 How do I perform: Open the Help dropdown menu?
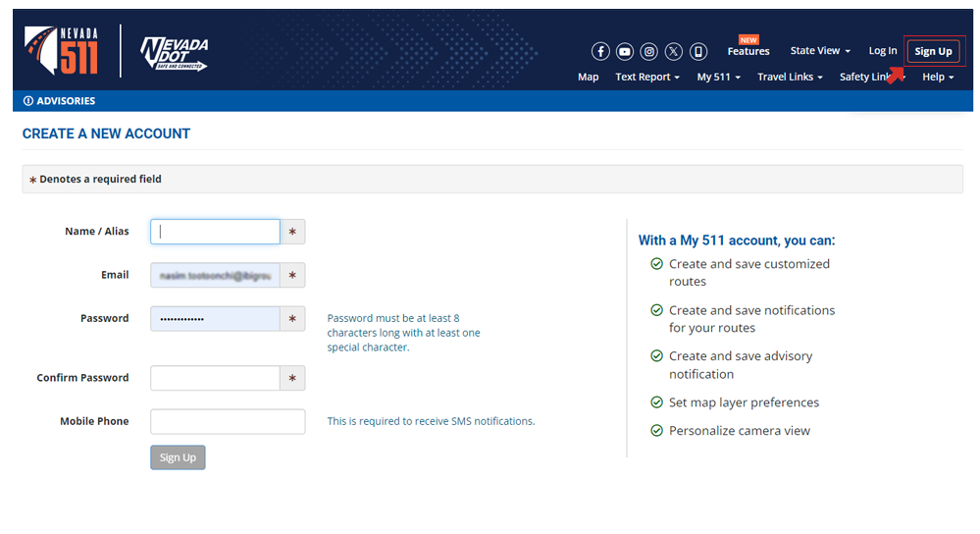pyautogui.click(x=937, y=77)
